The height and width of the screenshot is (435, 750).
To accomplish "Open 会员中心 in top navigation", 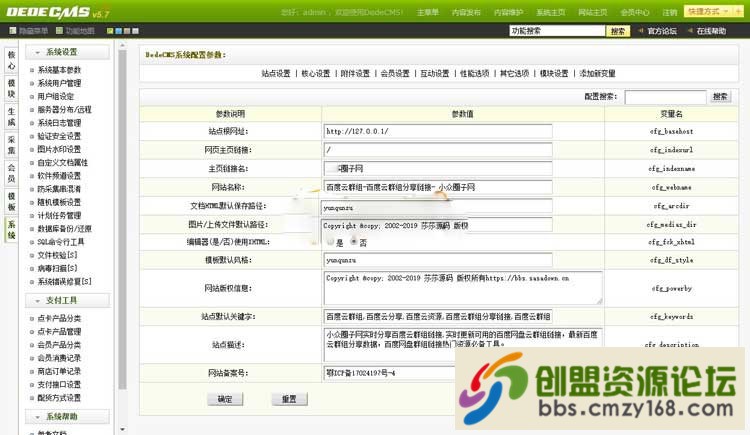I will tap(635, 12).
